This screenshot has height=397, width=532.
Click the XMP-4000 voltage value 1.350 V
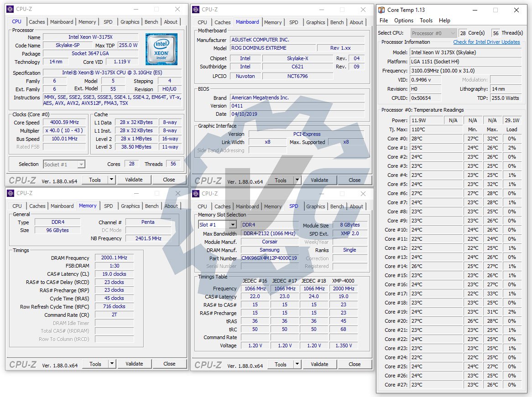[x=344, y=345]
